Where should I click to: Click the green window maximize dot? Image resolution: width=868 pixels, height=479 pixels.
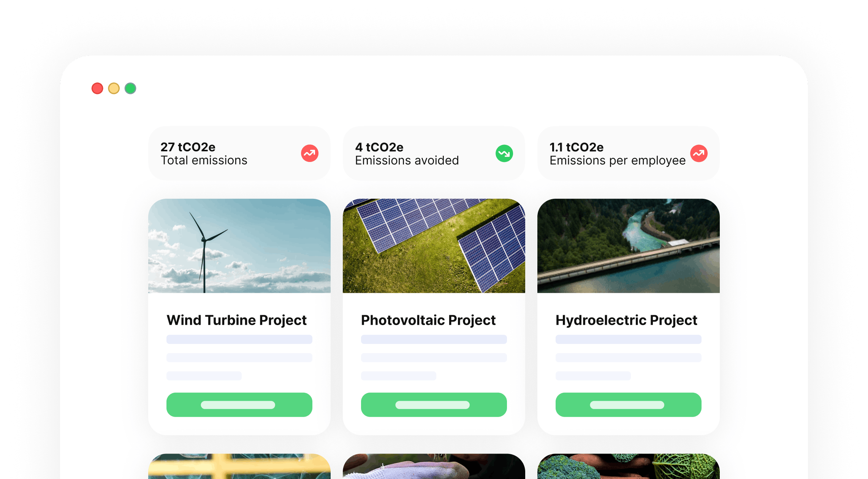pyautogui.click(x=130, y=88)
